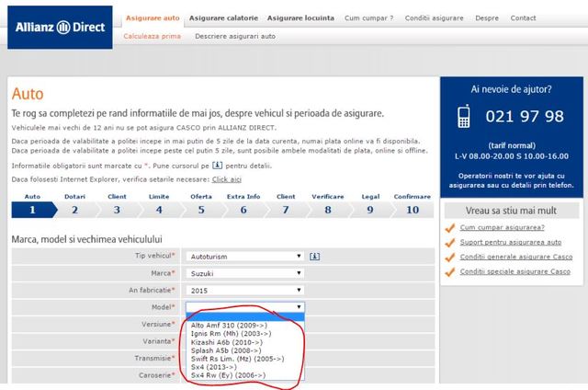Go to step 4 Limite
588x390 pixels.
[x=159, y=210]
